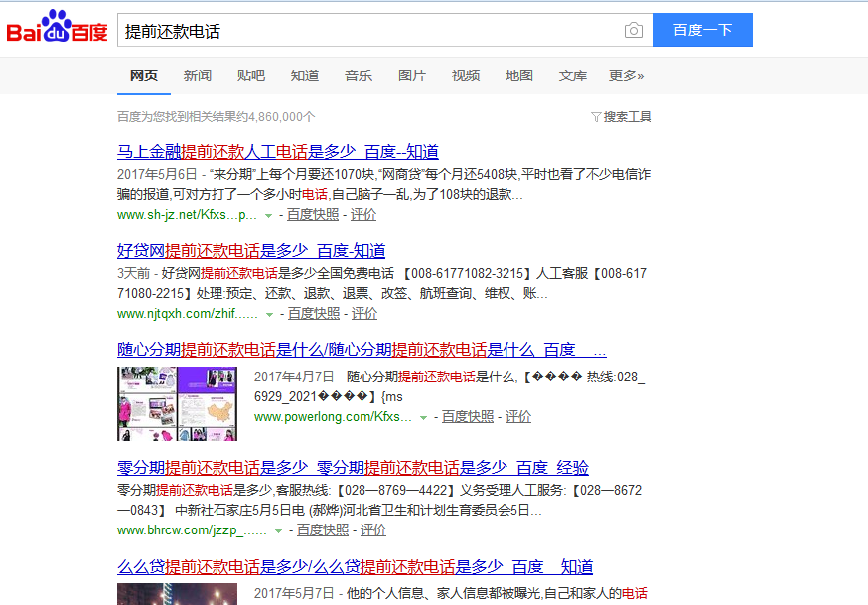Open result 零分期提前还款电话是多少
The height and width of the screenshot is (605, 868).
pos(353,468)
